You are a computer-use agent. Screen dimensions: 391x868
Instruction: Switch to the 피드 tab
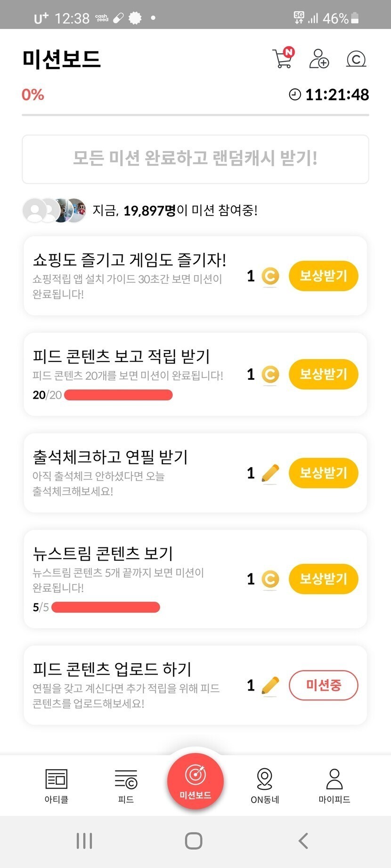[x=126, y=785]
